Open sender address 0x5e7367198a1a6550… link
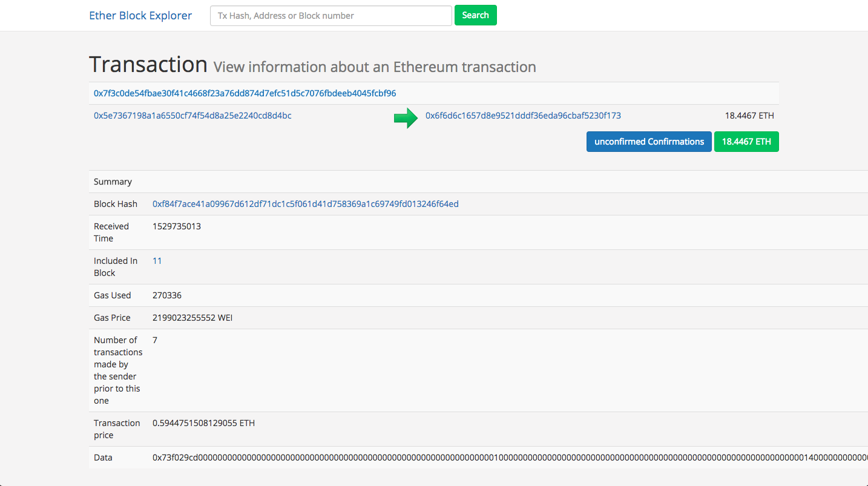Image resolution: width=868 pixels, height=486 pixels. tap(192, 116)
